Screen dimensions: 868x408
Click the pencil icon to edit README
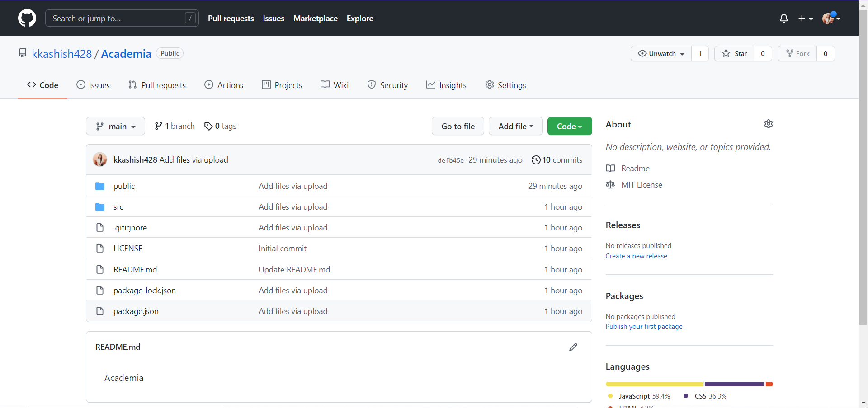573,347
